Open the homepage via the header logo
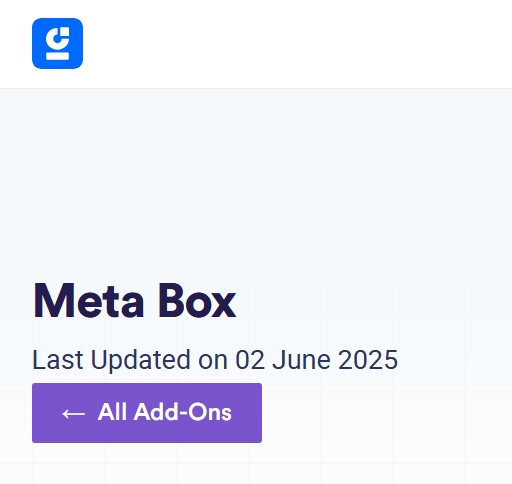512x484 pixels. [x=57, y=44]
